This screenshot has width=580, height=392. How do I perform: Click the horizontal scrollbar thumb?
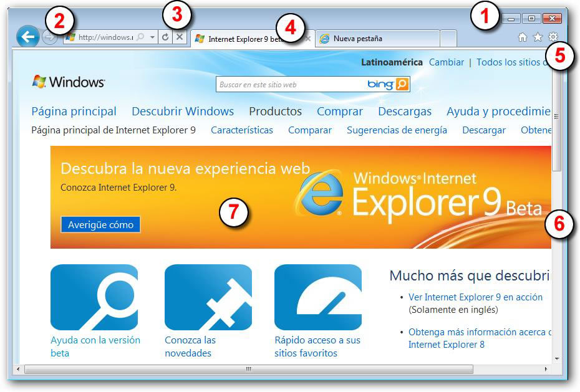[249, 369]
